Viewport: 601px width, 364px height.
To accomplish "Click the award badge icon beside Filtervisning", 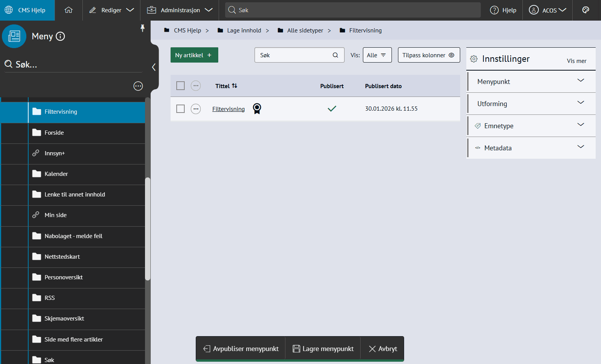I will click(x=257, y=109).
